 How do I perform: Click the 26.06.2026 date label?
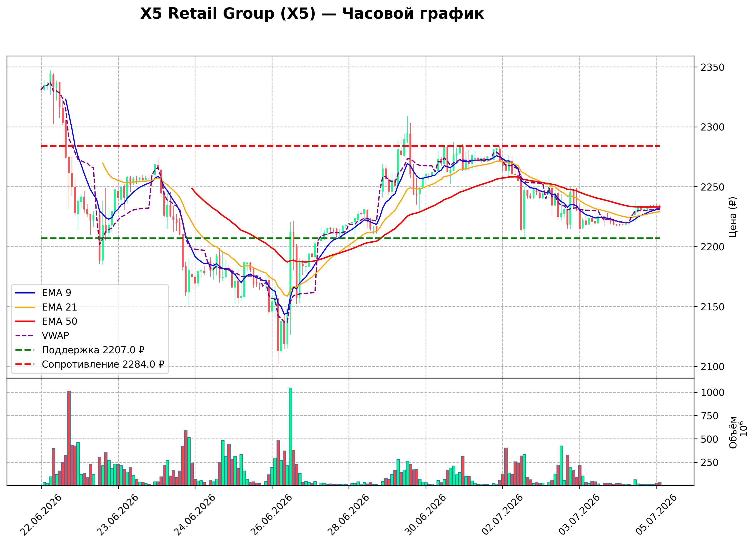click(271, 515)
